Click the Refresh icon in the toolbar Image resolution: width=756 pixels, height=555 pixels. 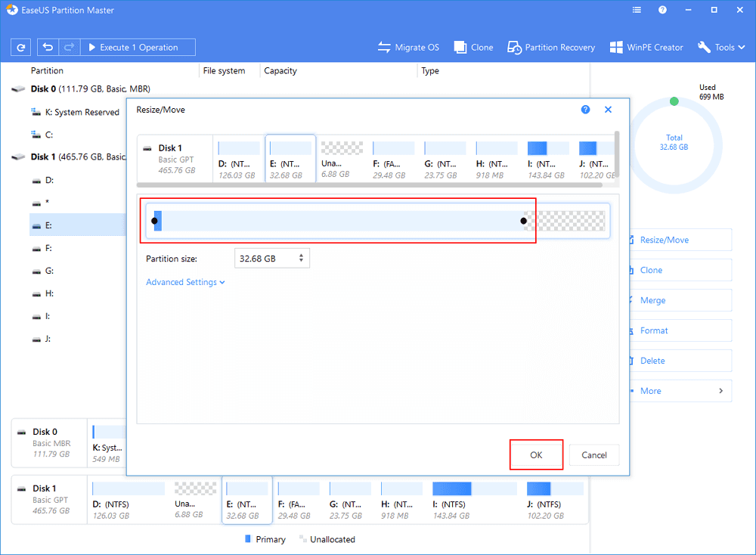[20, 47]
